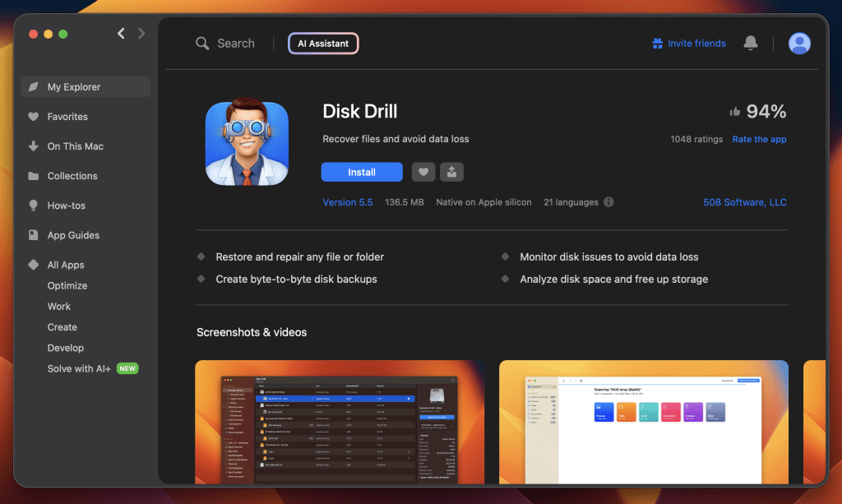Open the Create category

tap(62, 327)
